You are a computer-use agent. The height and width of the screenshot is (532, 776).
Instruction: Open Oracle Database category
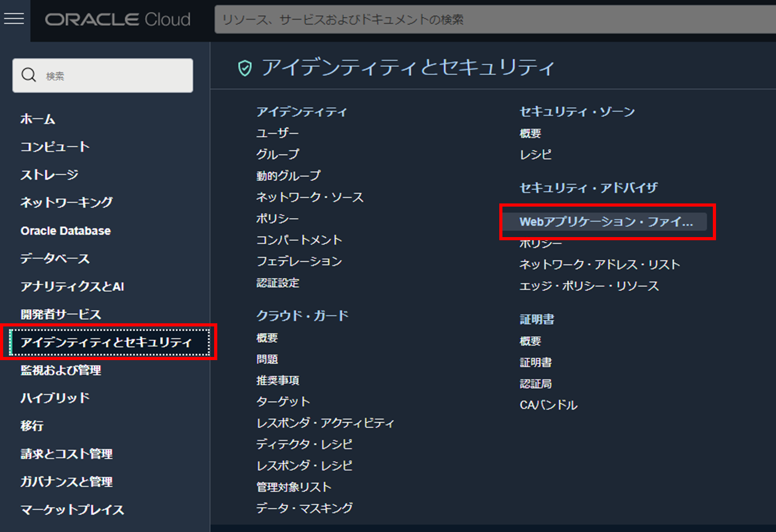click(x=66, y=231)
